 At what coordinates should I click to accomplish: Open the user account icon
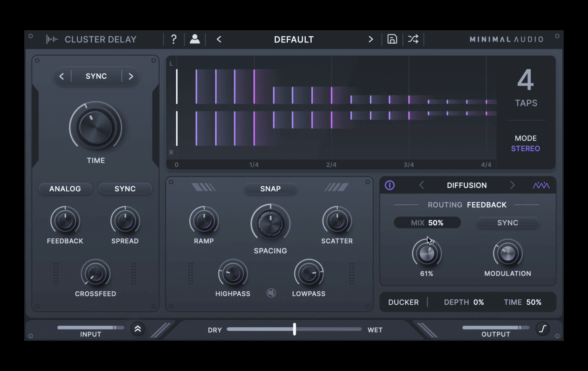[194, 39]
